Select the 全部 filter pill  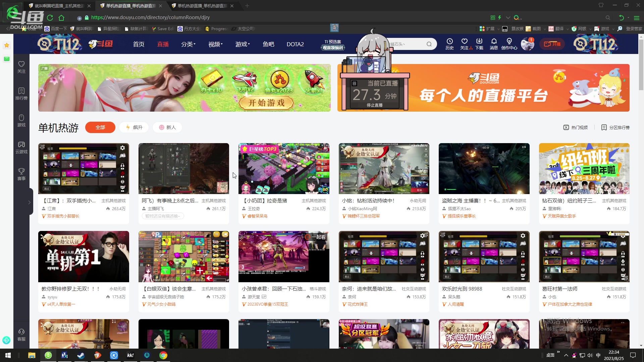pos(100,127)
